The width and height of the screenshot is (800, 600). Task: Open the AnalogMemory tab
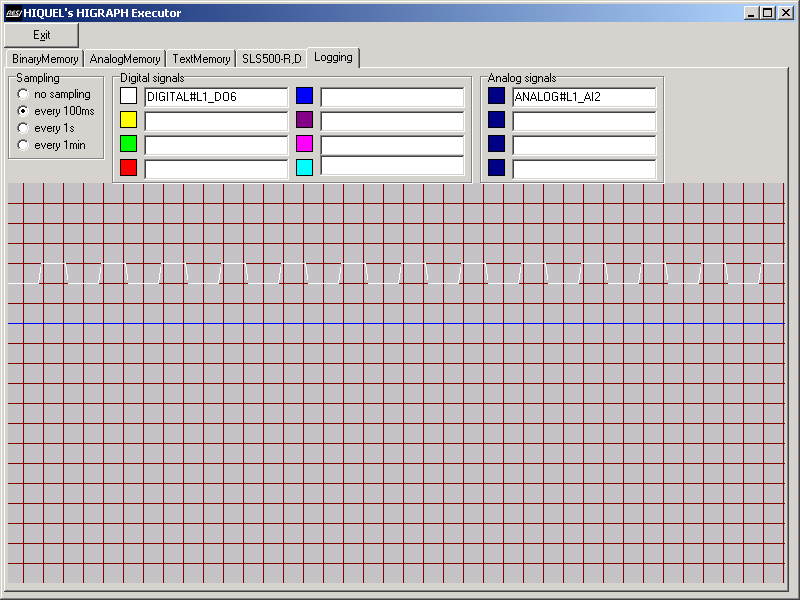tap(125, 59)
